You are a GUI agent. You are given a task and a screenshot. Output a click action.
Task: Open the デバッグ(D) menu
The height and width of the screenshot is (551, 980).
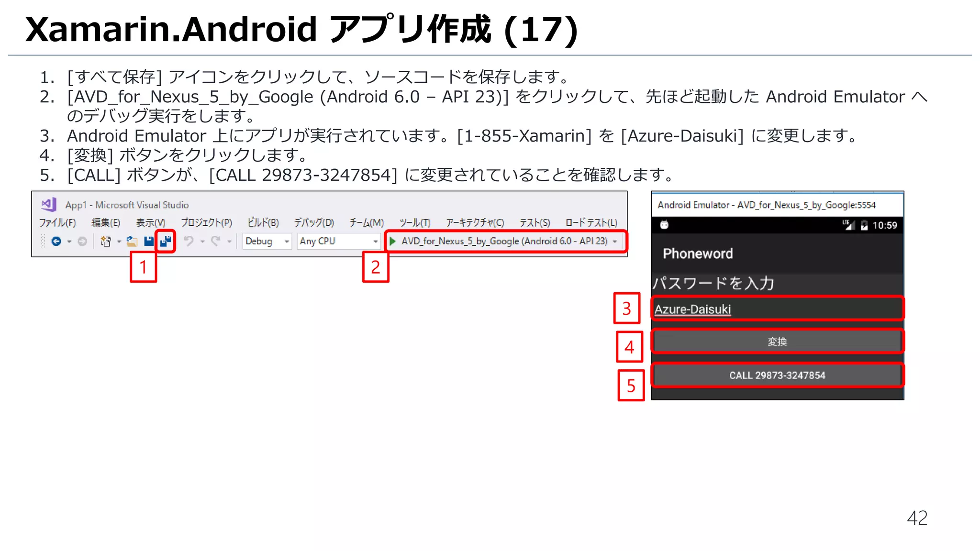[314, 222]
